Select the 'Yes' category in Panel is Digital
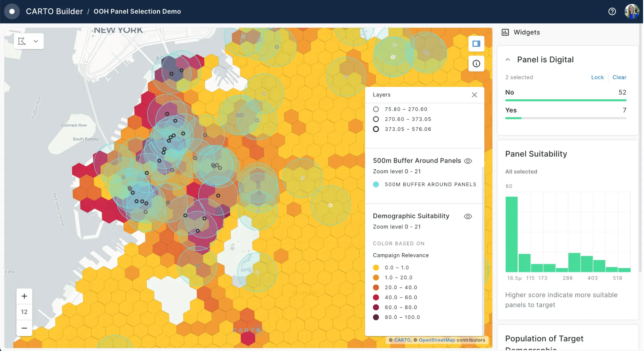The image size is (644, 351). coord(565,110)
